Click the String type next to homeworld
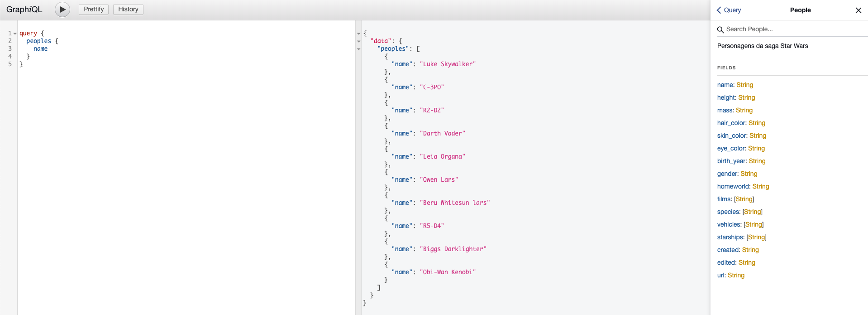Viewport: 868px width, 315px height. click(x=761, y=186)
